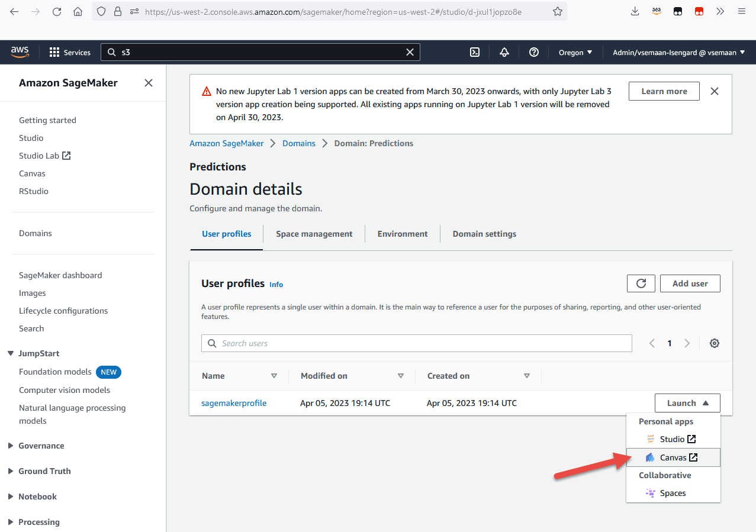Screen dimensions: 756x532
Task: Collapse the Launch dropdown button
Action: coord(687,403)
